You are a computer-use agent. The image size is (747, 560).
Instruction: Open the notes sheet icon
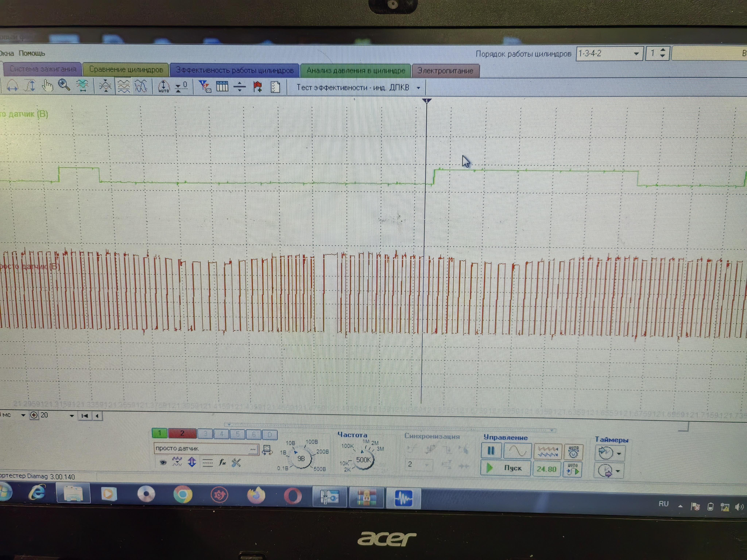tap(275, 87)
